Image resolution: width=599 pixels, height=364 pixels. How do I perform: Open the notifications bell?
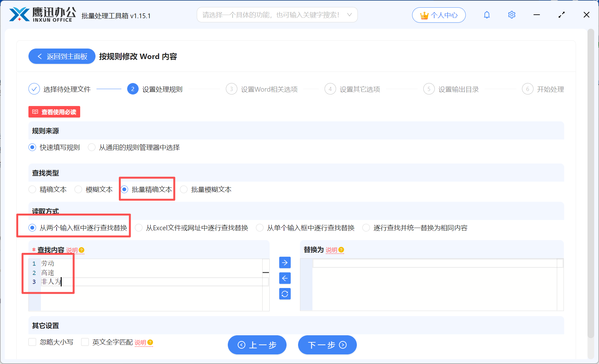[x=487, y=15]
